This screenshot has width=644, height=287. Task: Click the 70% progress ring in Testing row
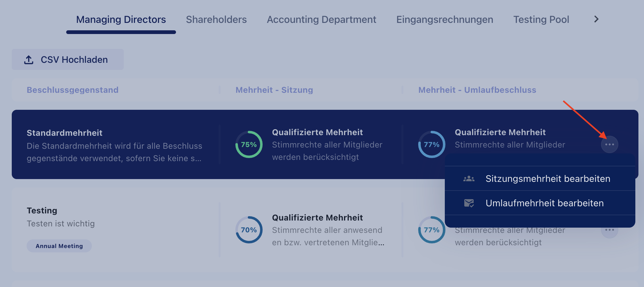click(249, 230)
